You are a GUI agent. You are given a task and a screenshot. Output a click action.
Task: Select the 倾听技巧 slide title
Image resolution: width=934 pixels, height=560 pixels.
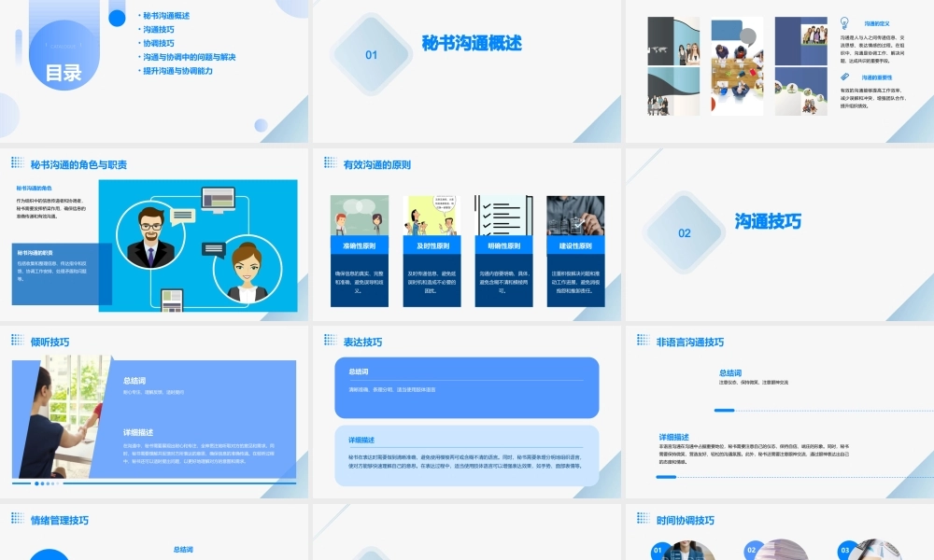(x=50, y=343)
